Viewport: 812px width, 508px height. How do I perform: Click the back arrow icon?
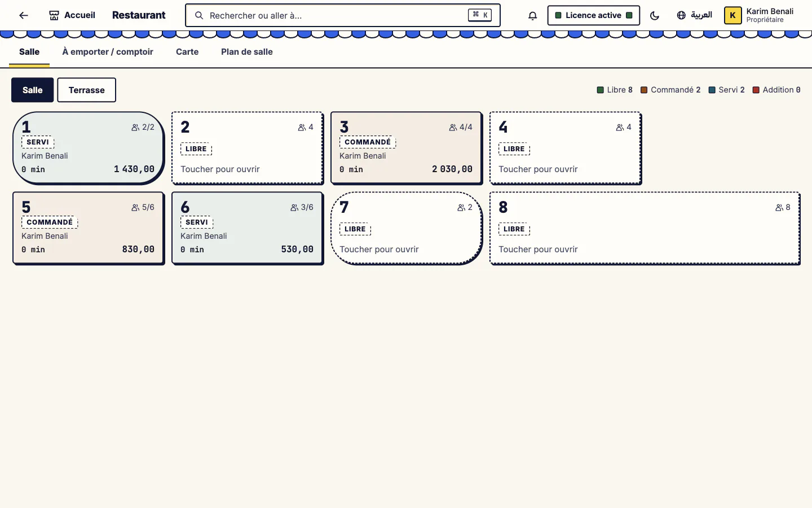click(x=23, y=15)
